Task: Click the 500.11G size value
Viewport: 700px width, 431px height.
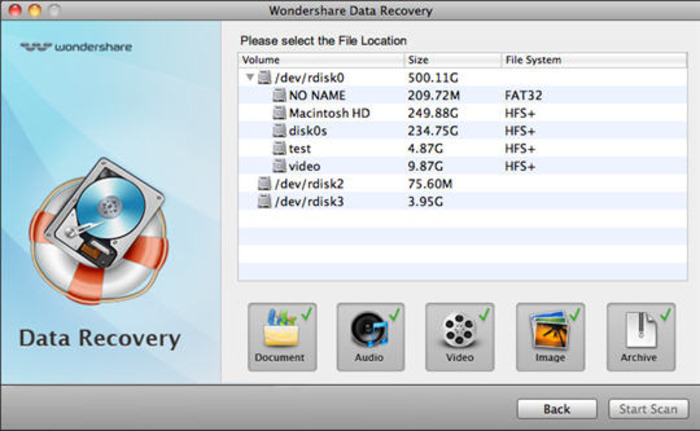Action: point(433,78)
